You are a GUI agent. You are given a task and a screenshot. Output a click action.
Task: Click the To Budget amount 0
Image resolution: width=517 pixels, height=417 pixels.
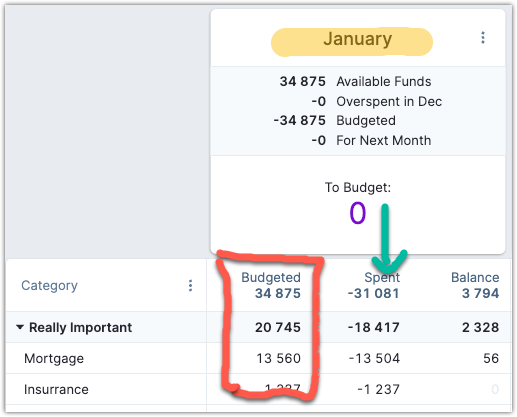coord(358,213)
